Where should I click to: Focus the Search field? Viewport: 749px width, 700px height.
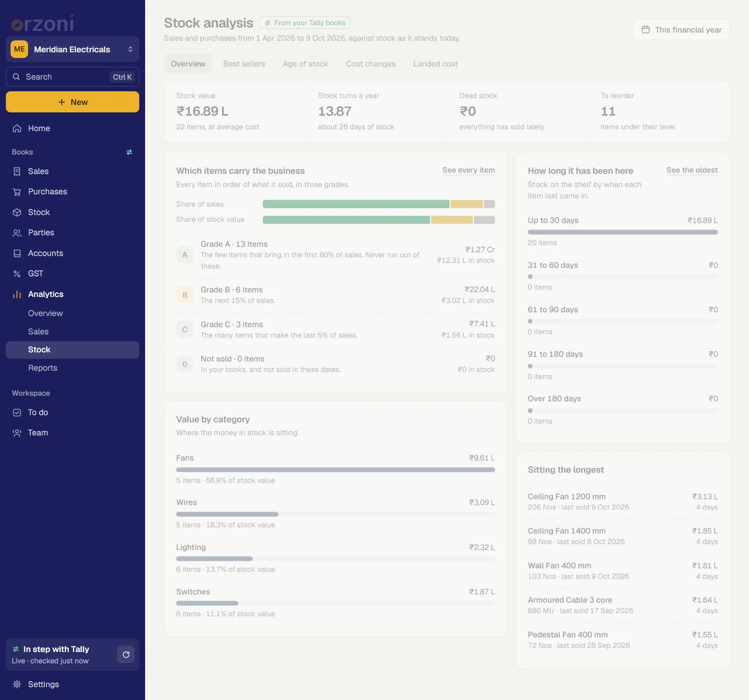click(x=73, y=77)
